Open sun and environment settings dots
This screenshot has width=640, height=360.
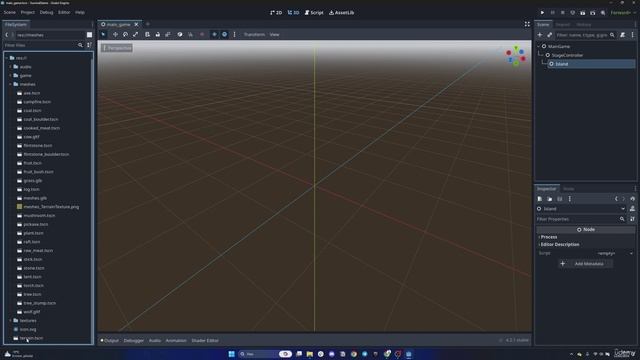coord(234,35)
